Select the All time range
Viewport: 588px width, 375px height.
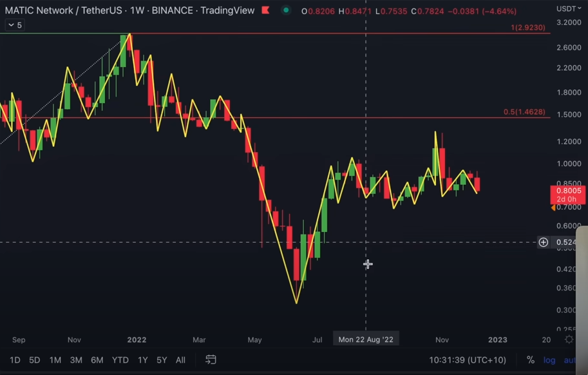pos(180,360)
